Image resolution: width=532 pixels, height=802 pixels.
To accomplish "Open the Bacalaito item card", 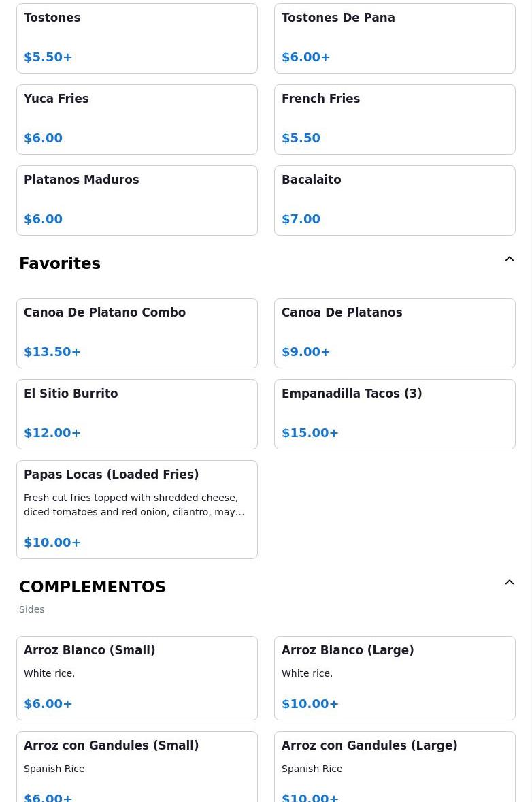I will point(395,200).
